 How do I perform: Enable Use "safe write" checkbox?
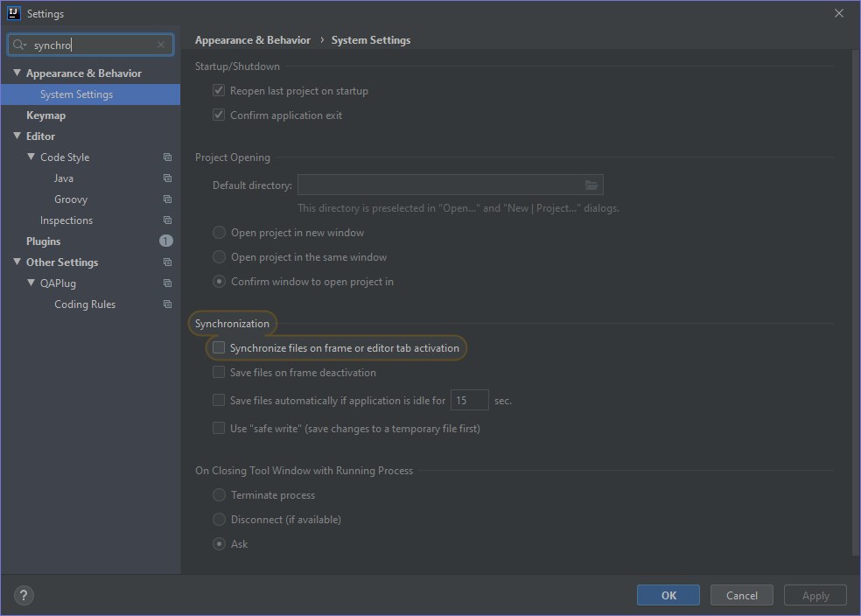click(219, 428)
